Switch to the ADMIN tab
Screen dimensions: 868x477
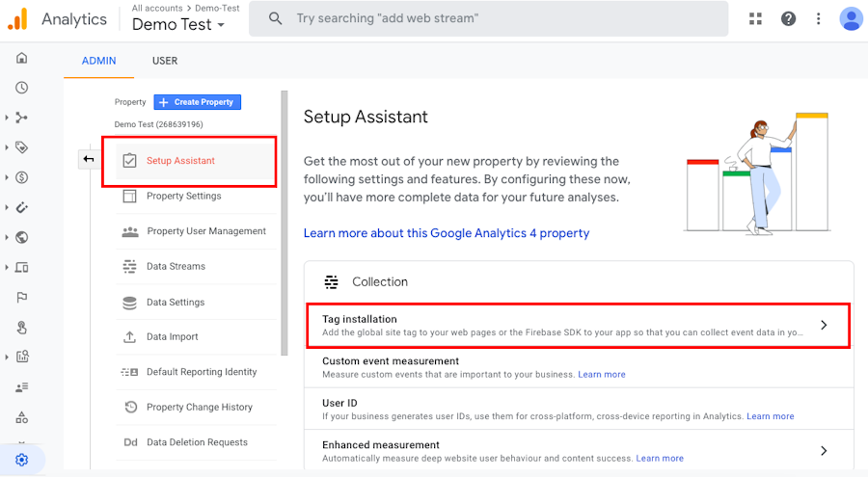[x=99, y=61]
